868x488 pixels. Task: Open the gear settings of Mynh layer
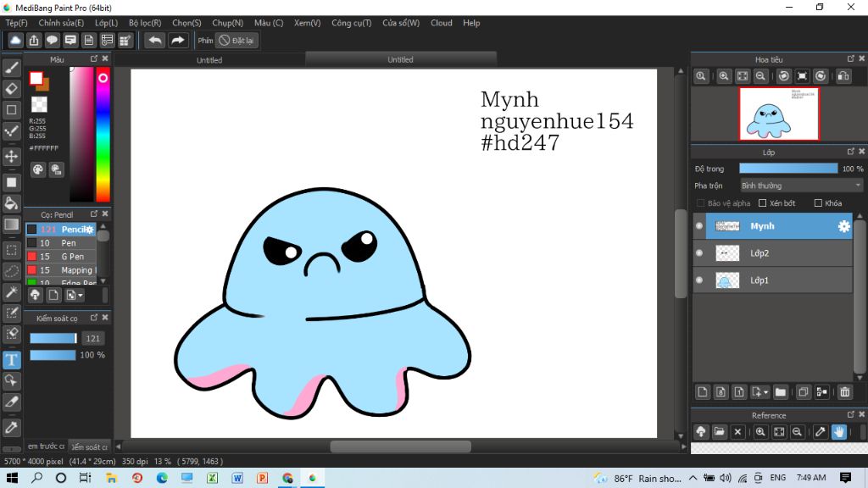(x=843, y=226)
